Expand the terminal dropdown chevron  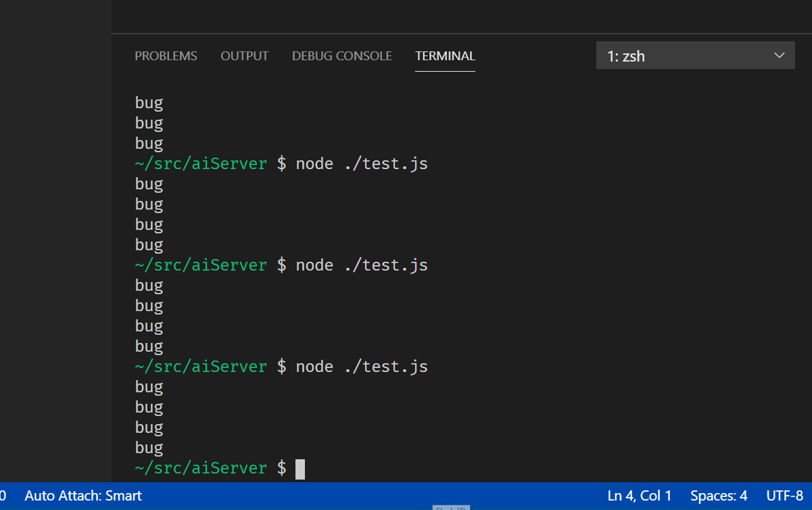pos(779,55)
